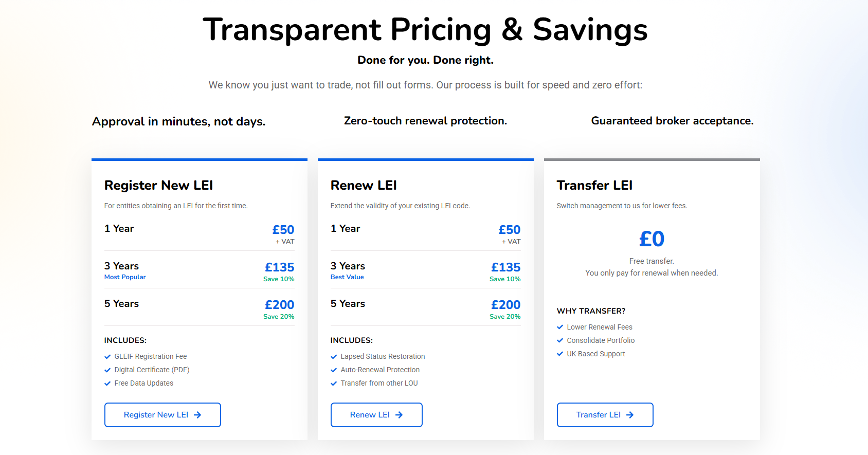Click checkmark next to Lower Renewal Fees

coord(560,327)
